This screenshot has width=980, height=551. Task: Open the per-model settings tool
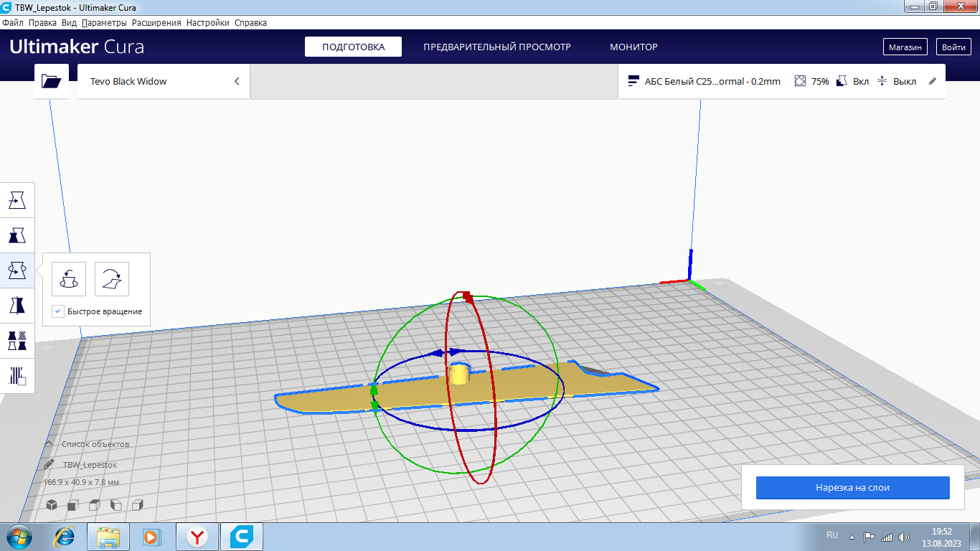(17, 341)
